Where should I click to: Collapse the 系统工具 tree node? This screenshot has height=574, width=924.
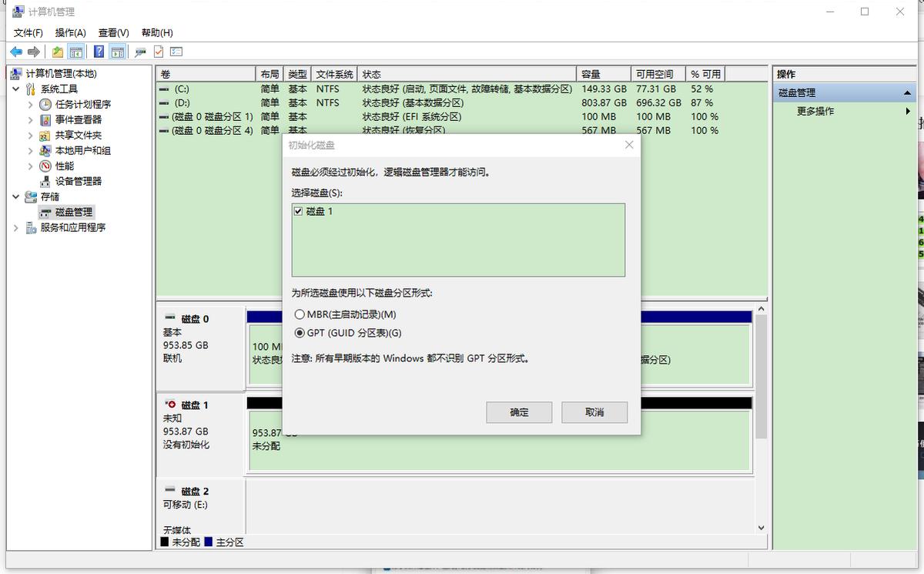click(17, 89)
